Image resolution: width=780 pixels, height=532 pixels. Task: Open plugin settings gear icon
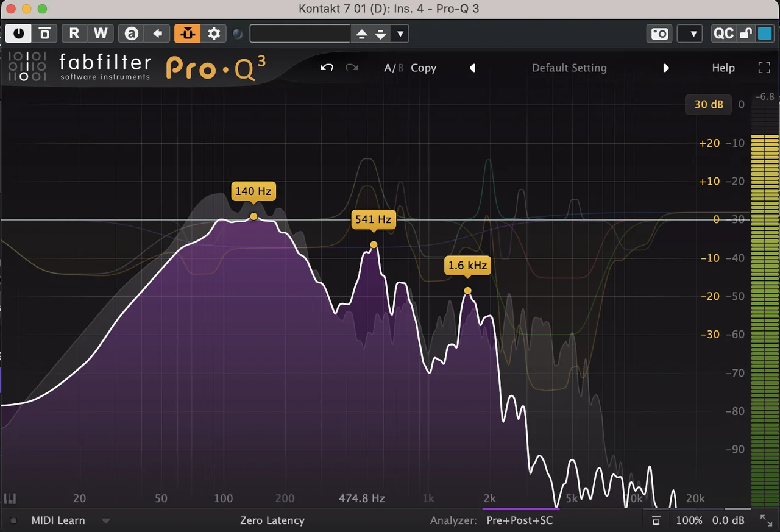(214, 34)
